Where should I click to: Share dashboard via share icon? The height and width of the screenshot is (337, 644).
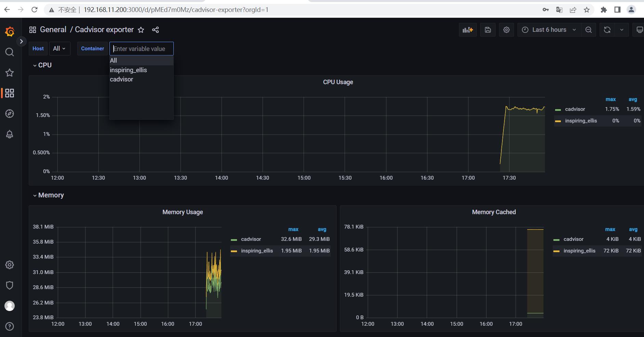pyautogui.click(x=155, y=30)
